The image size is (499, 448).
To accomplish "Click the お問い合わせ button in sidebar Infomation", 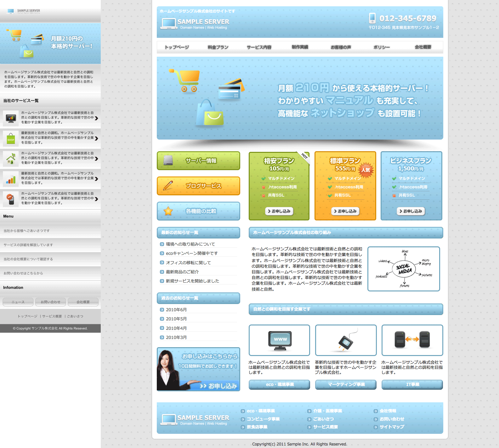I will [x=50, y=302].
